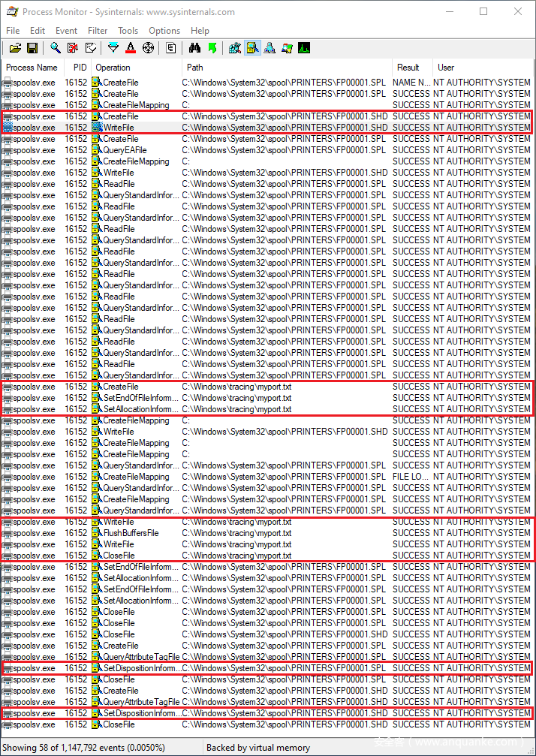
Task: Select the CreateFile myport.txt row
Action: pyautogui.click(x=267, y=387)
